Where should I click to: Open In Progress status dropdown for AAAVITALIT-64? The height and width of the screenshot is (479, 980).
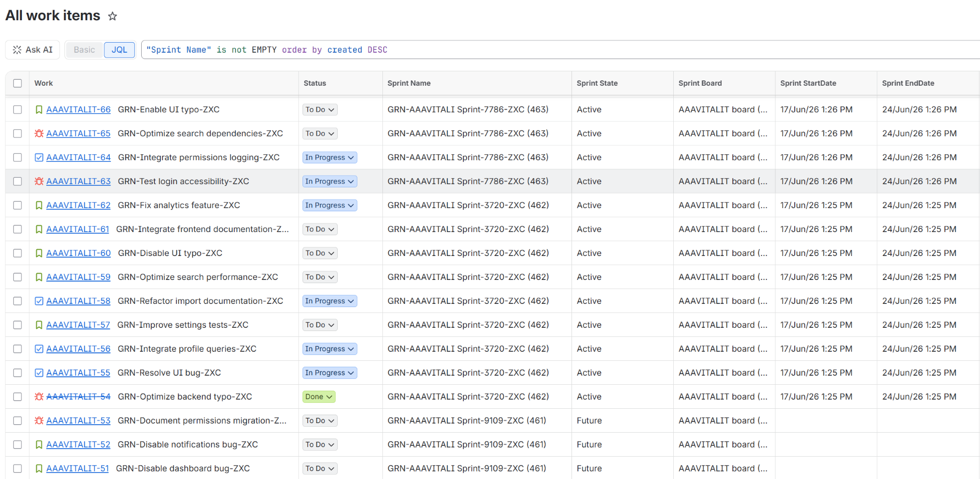coord(330,158)
